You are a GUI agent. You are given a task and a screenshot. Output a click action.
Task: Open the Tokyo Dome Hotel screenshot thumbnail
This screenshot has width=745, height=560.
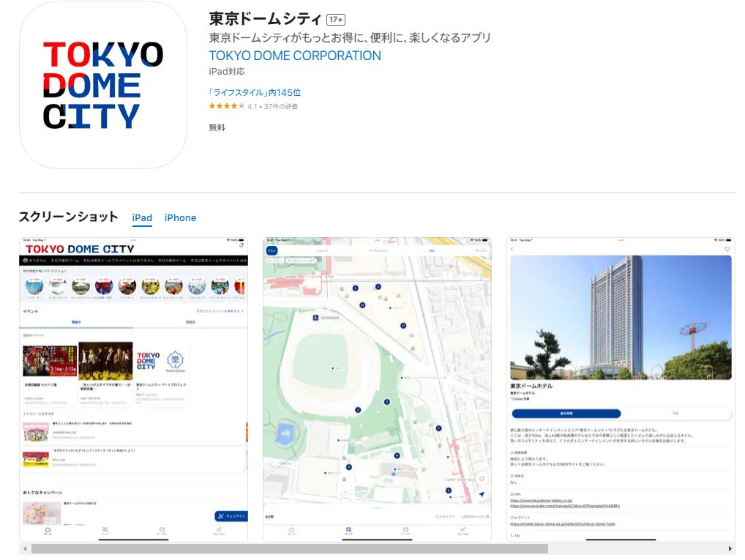(x=621, y=389)
